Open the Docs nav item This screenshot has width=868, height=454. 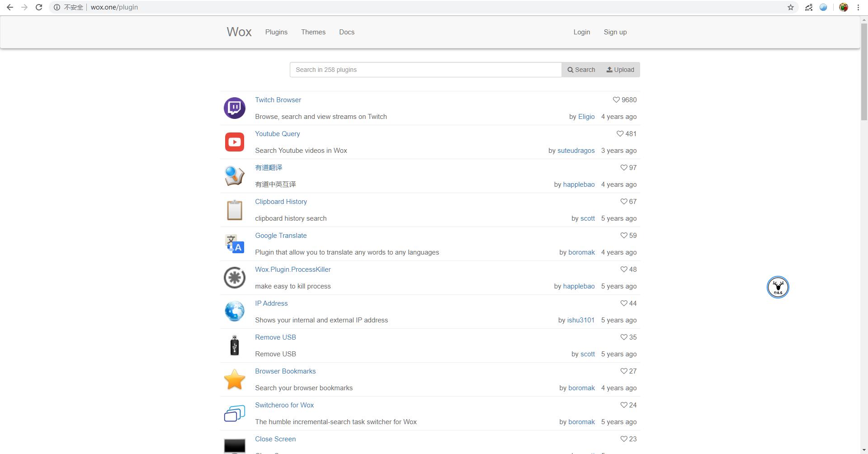[347, 32]
